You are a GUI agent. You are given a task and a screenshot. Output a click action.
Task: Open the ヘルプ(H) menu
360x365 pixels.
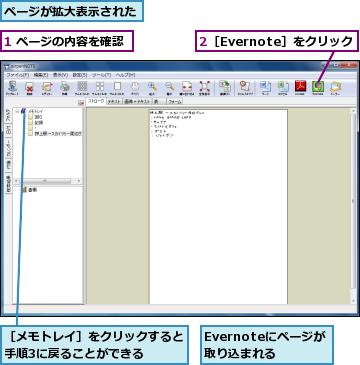(125, 75)
